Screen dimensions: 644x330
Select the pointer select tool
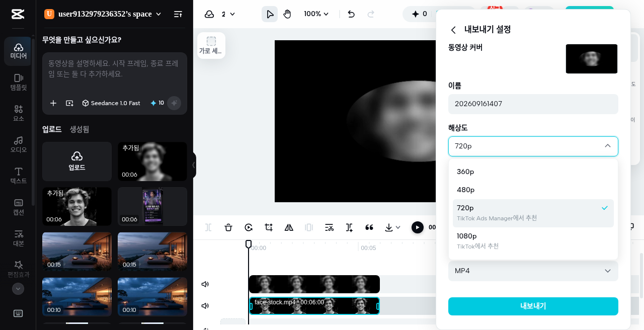[x=270, y=14]
